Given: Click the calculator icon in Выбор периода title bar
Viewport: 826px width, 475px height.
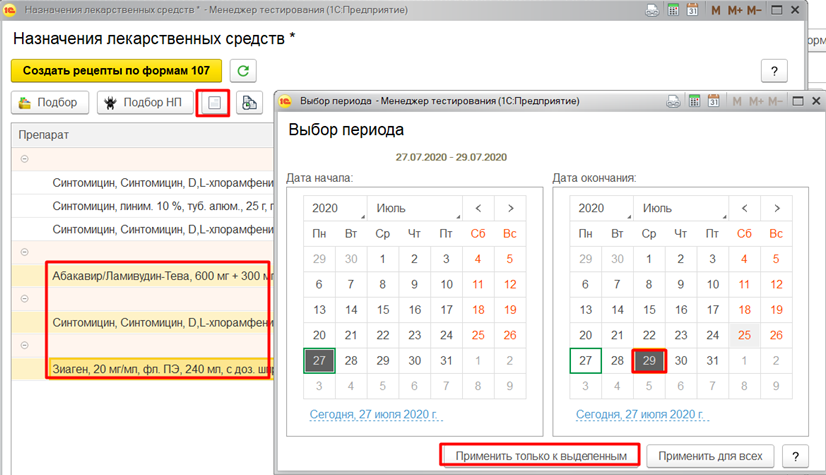Looking at the screenshot, I should (694, 101).
